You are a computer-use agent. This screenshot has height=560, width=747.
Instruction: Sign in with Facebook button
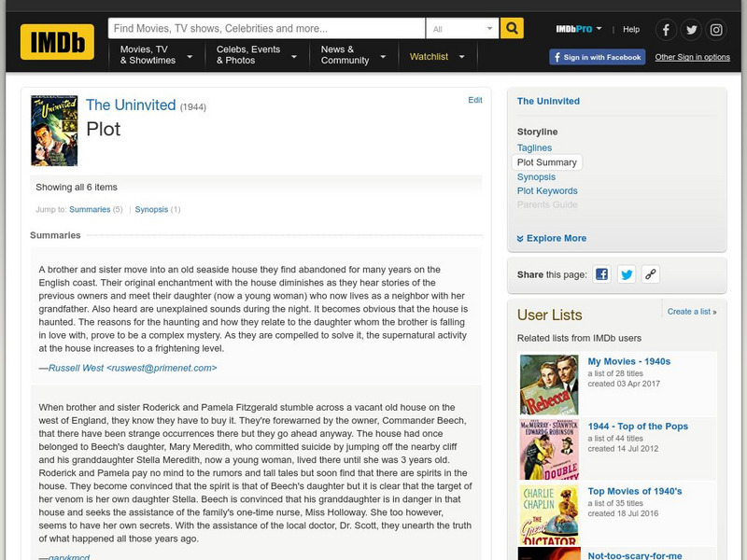coord(598,57)
